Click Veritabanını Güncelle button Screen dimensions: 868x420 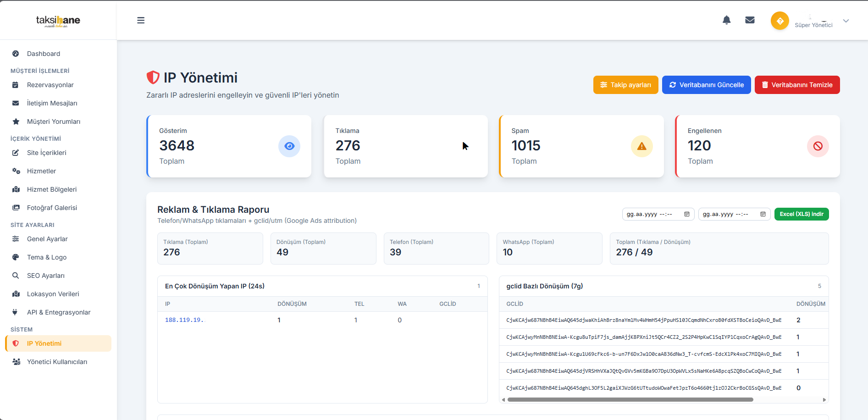706,85
